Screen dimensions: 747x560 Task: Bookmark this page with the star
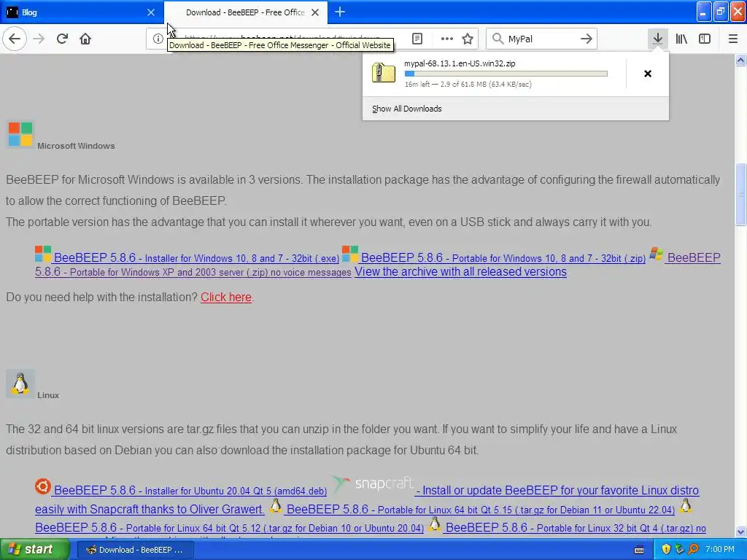(x=468, y=39)
